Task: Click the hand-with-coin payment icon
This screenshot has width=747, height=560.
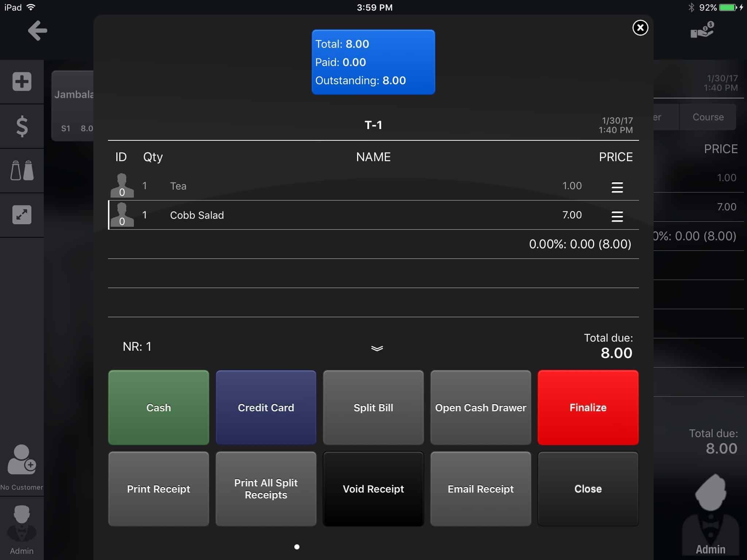Action: click(x=702, y=30)
